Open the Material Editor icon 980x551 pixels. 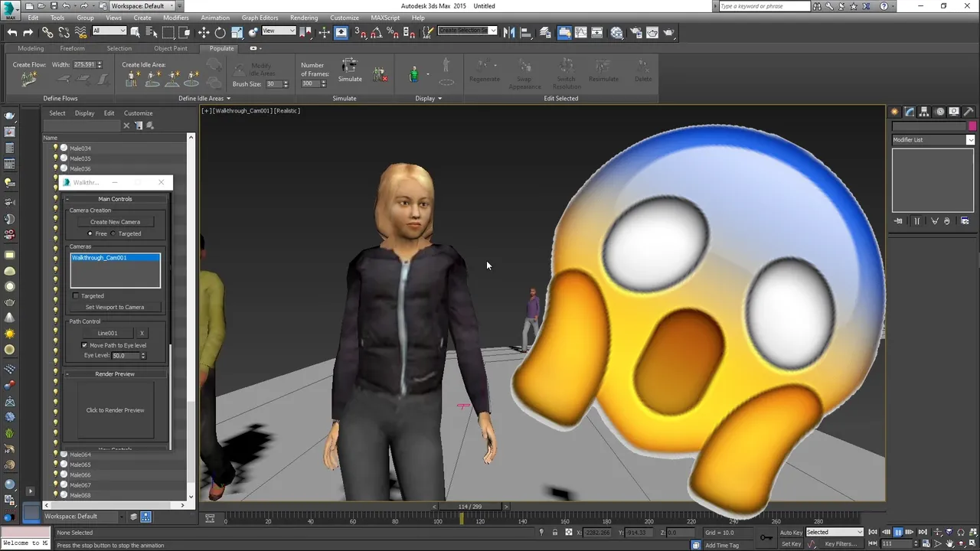tap(617, 32)
